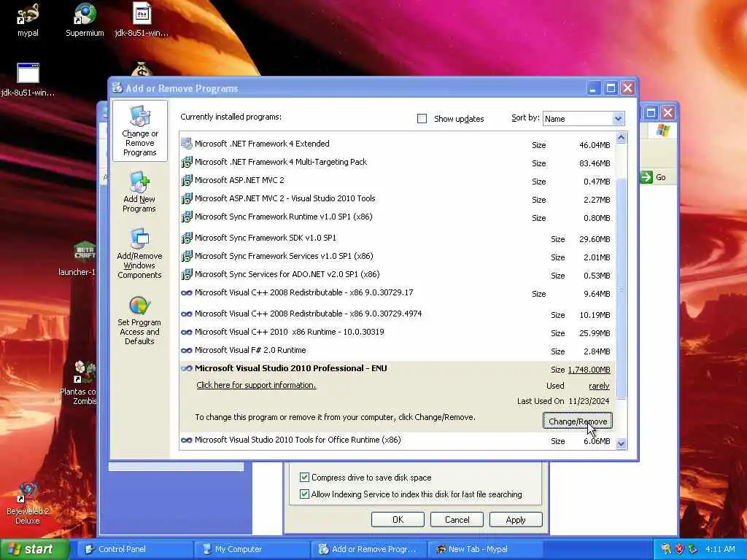Close the background window behind Add or Remove Programs
Viewport: 747px width, 560px height.
tap(668, 113)
